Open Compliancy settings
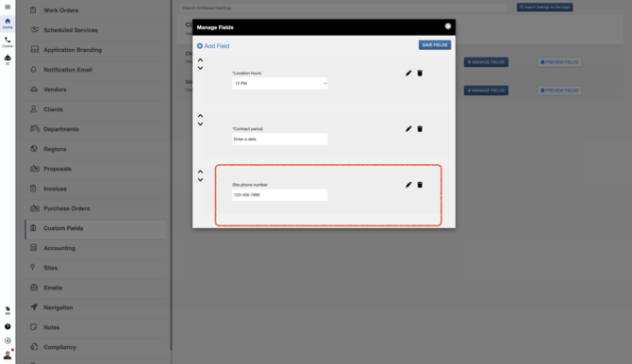Viewport: 632px width, 364px height. point(95,347)
